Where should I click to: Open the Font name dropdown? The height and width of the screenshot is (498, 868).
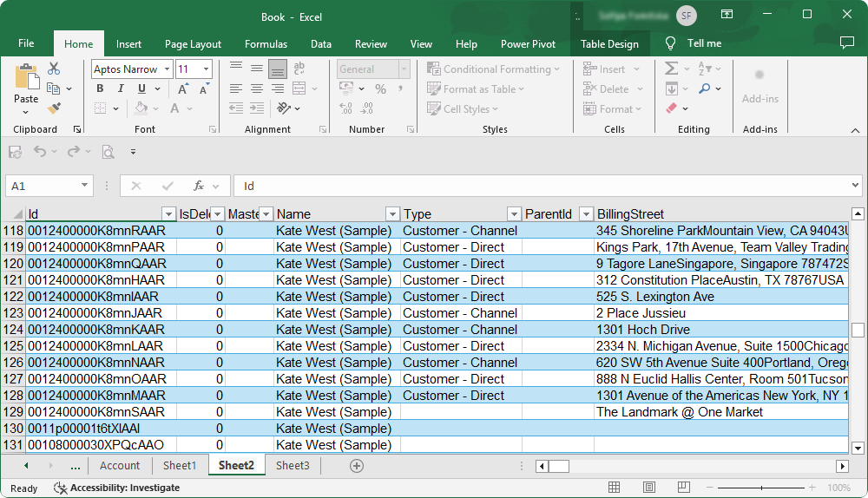click(x=167, y=69)
